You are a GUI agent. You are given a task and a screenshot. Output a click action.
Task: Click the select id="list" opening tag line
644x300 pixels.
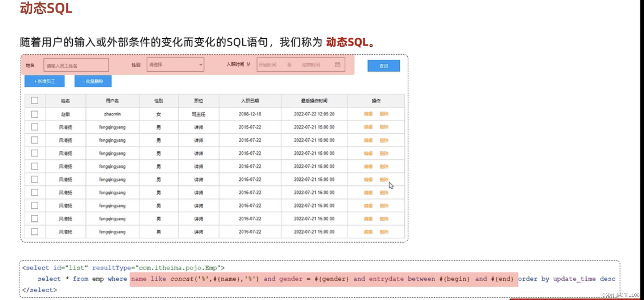[x=123, y=268]
